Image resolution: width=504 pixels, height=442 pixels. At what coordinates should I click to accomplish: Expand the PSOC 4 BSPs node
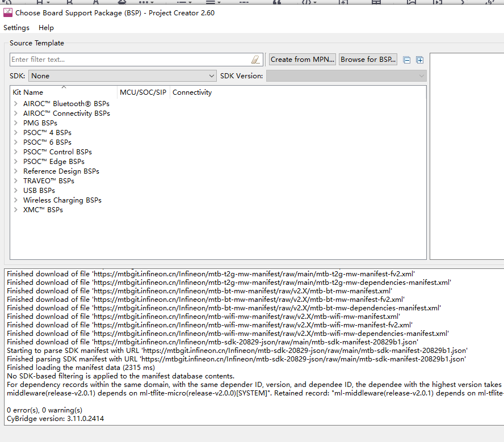click(x=16, y=133)
